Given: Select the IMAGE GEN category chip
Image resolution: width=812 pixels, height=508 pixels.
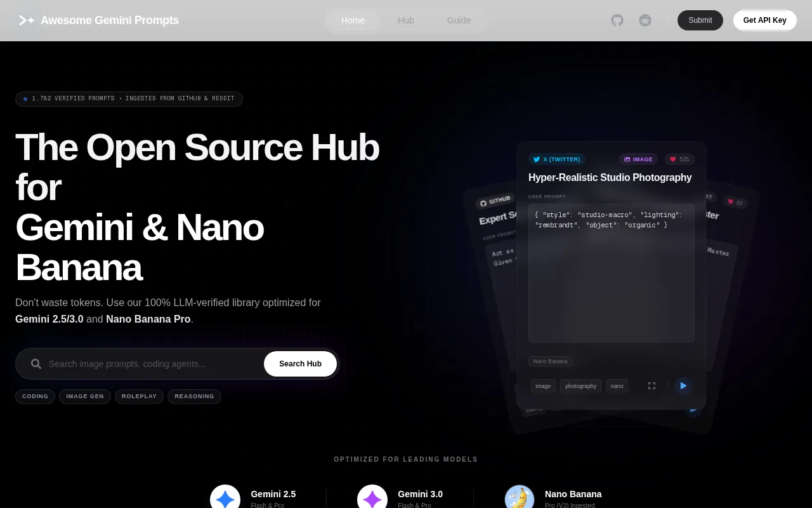Looking at the screenshot, I should pyautogui.click(x=85, y=396).
